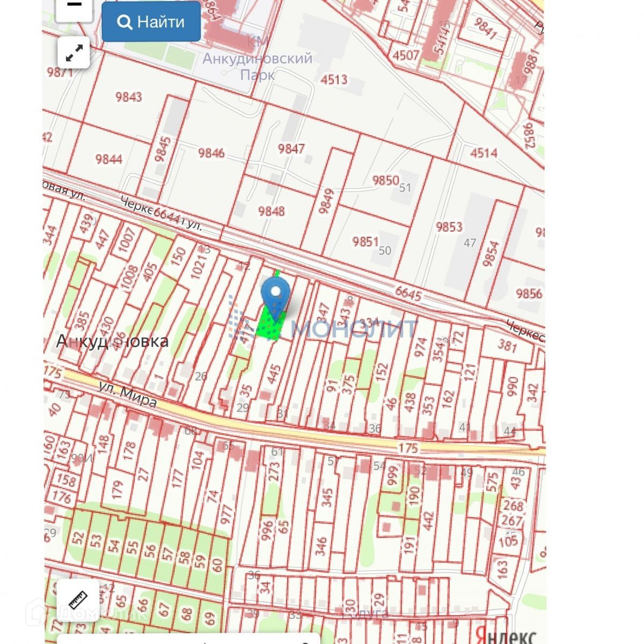This screenshot has width=644, height=644.
Task: Click parcel number 9844
Action: pyautogui.click(x=108, y=159)
